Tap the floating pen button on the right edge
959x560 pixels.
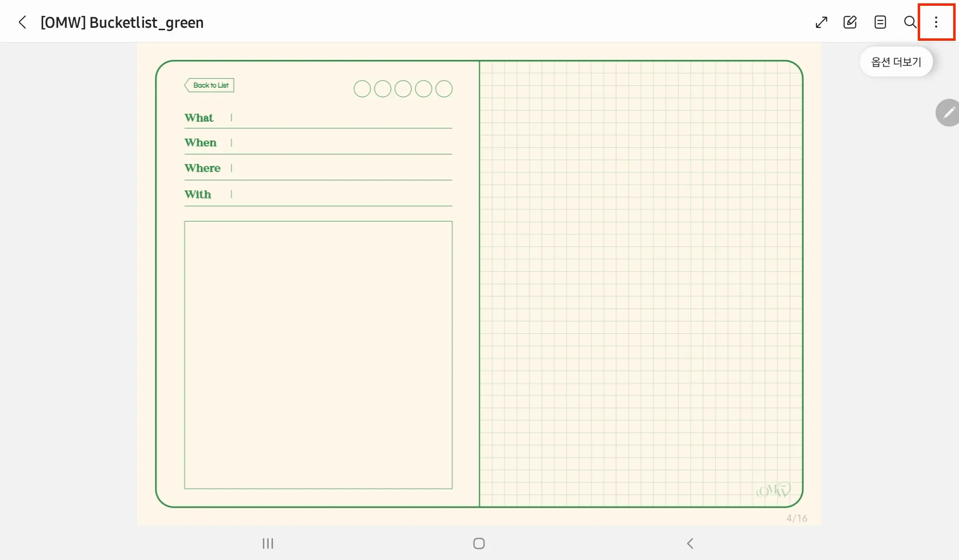[x=948, y=113]
